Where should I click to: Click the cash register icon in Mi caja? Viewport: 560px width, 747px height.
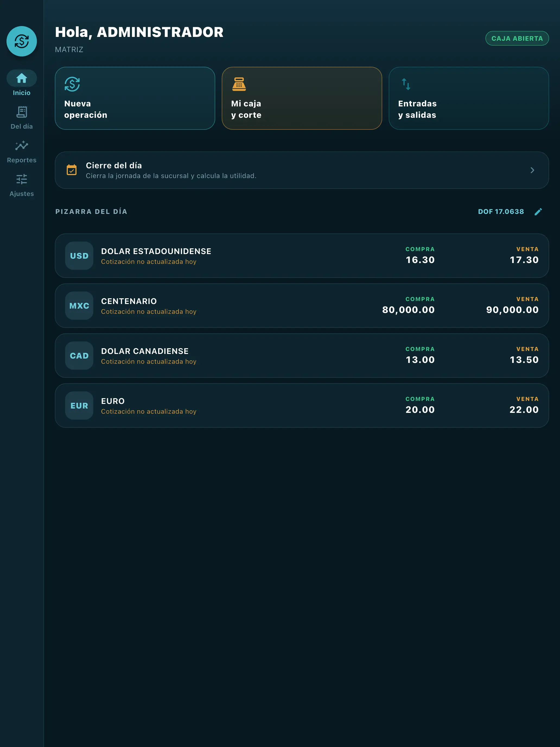[239, 84]
